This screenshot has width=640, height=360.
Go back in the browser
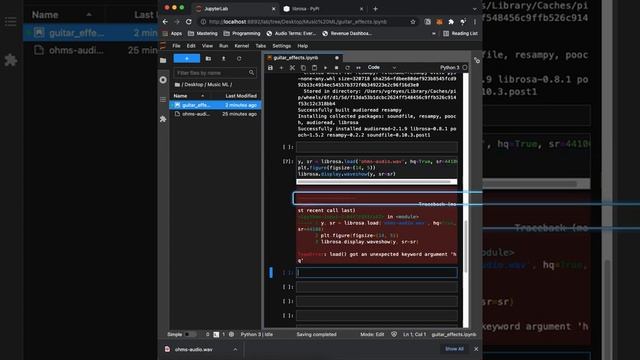pos(165,22)
